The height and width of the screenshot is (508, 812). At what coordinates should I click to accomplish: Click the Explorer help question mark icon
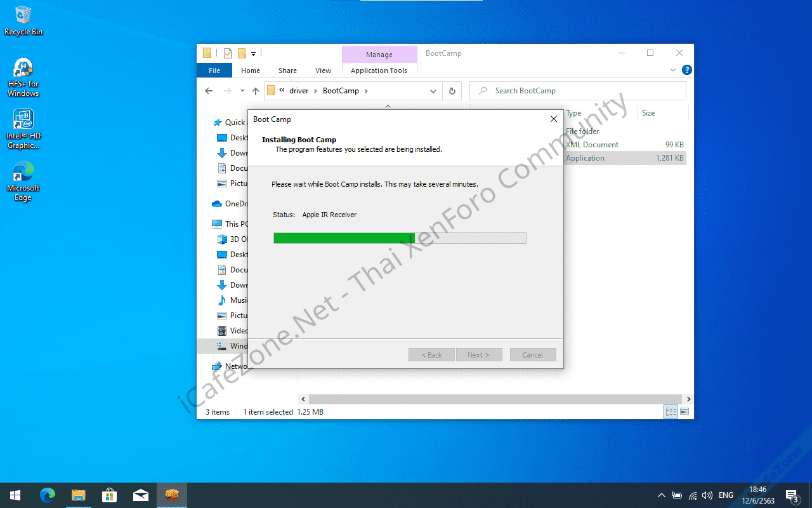coord(686,70)
